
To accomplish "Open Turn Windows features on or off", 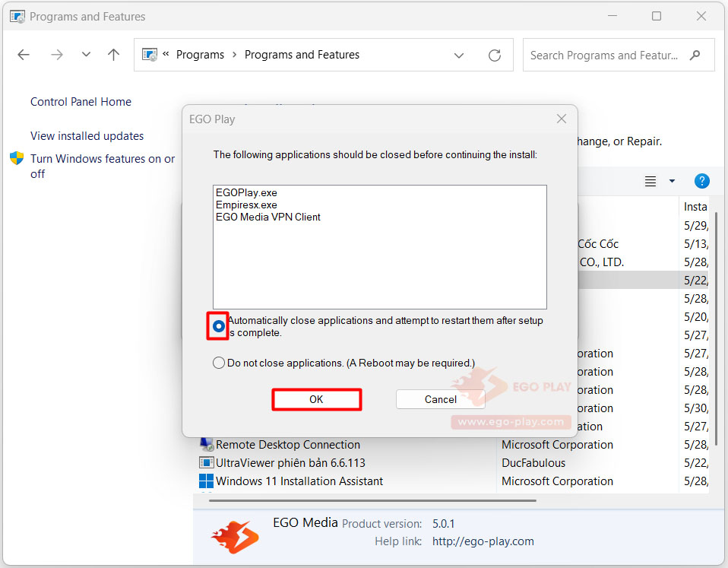I will click(x=103, y=167).
